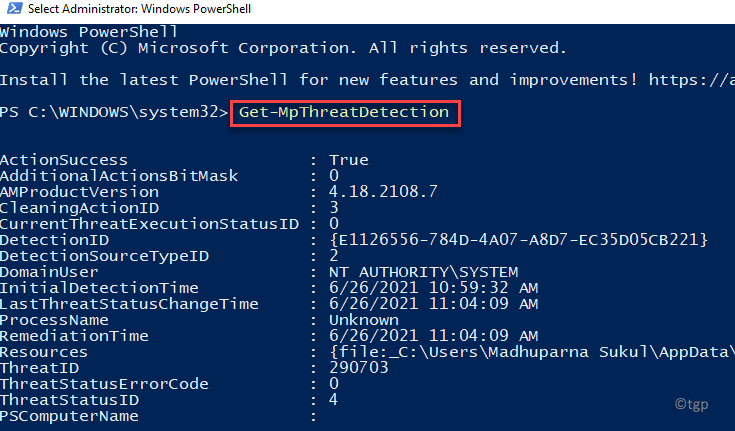Click the typed command Get-MpThreatDetection

[x=344, y=112]
